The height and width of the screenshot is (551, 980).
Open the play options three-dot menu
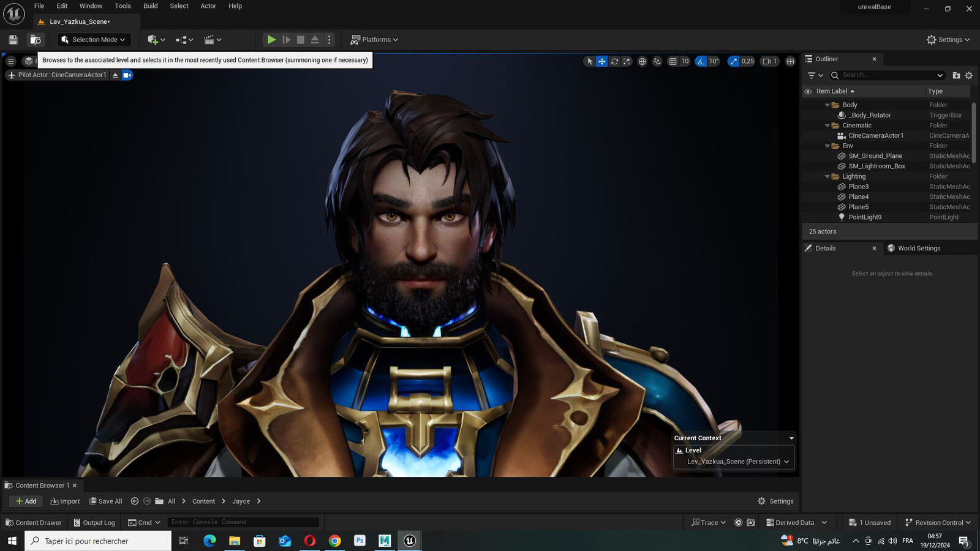pyautogui.click(x=330, y=40)
